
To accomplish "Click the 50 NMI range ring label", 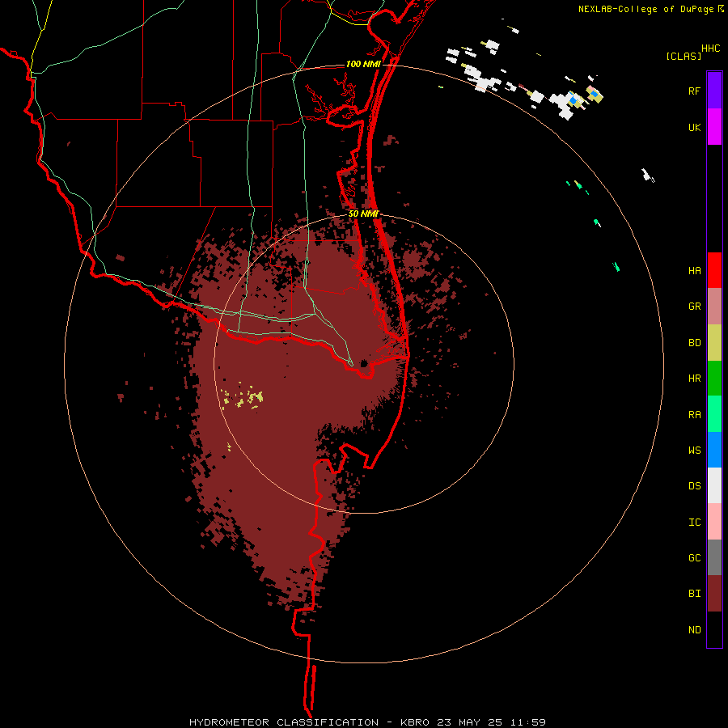I will coord(363,214).
